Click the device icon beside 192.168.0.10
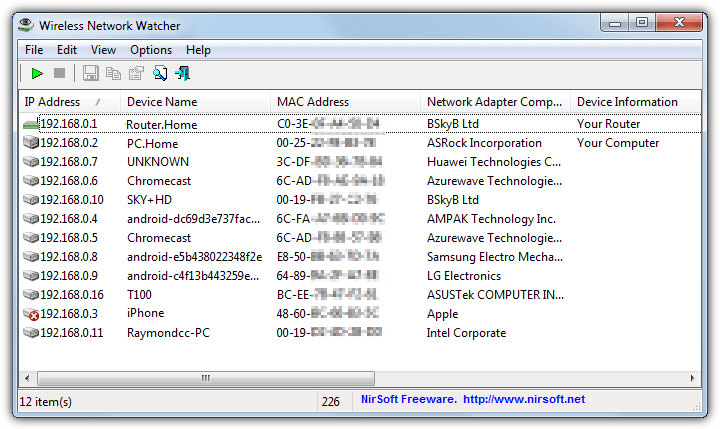 pyautogui.click(x=31, y=200)
